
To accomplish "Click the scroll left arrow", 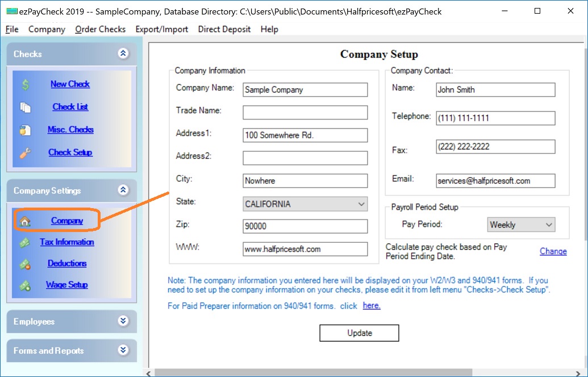I will point(149,373).
